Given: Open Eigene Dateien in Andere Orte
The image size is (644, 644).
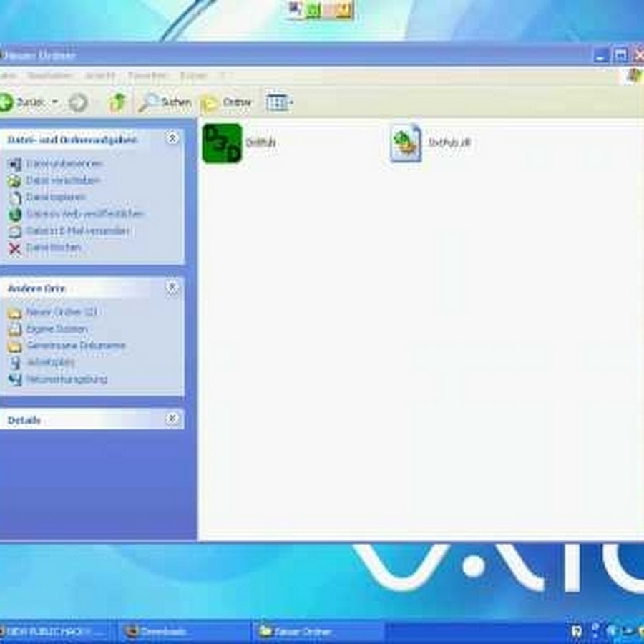Looking at the screenshot, I should [57, 329].
